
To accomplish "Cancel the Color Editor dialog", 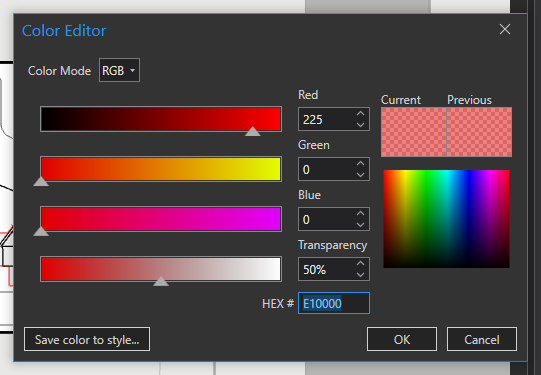I will point(482,339).
